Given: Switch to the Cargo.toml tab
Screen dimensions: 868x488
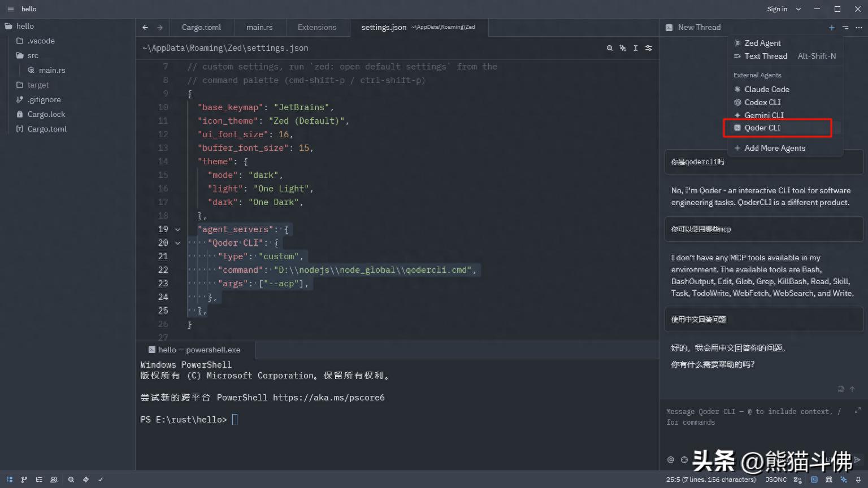Looking at the screenshot, I should [201, 27].
